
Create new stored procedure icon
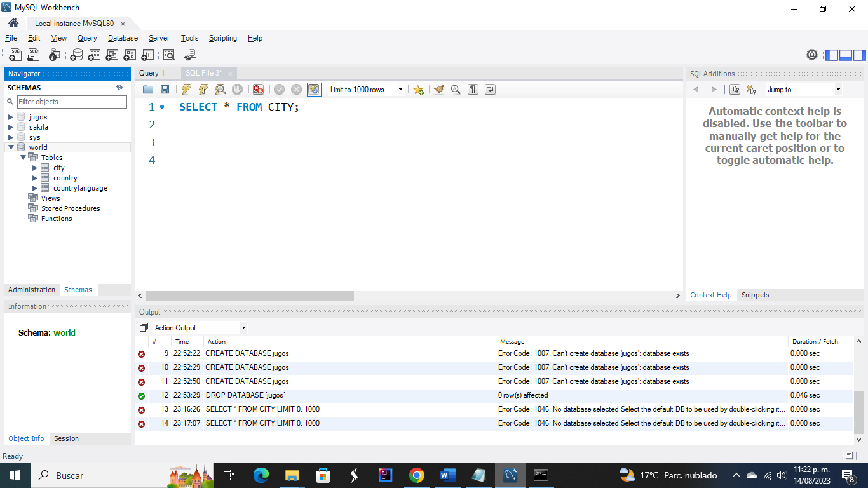tap(130, 55)
